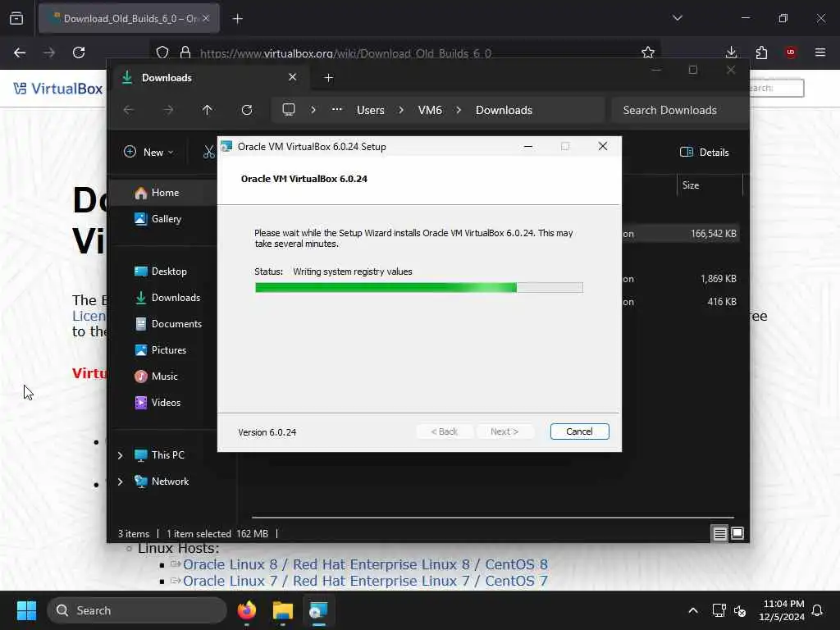Screen dimensions: 840x630
Task: Expand chevron after monitor icon in breadcrumb
Action: coord(313,110)
